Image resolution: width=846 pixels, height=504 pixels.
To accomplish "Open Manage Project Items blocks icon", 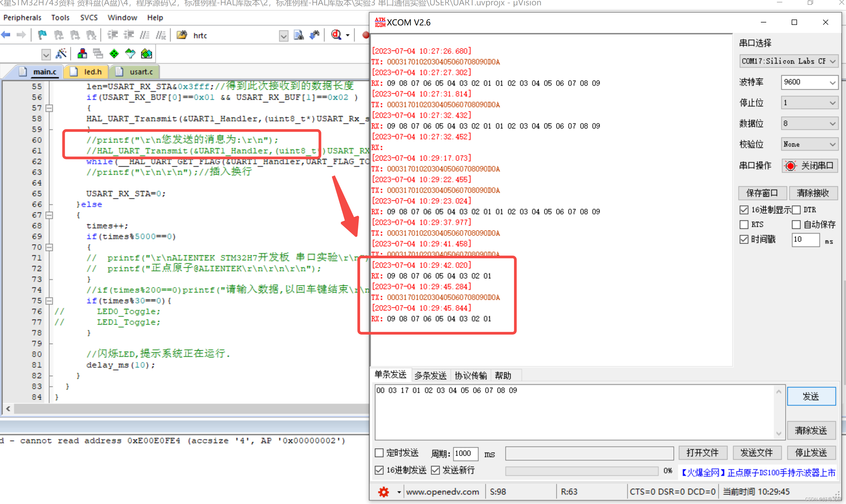I will tap(82, 54).
